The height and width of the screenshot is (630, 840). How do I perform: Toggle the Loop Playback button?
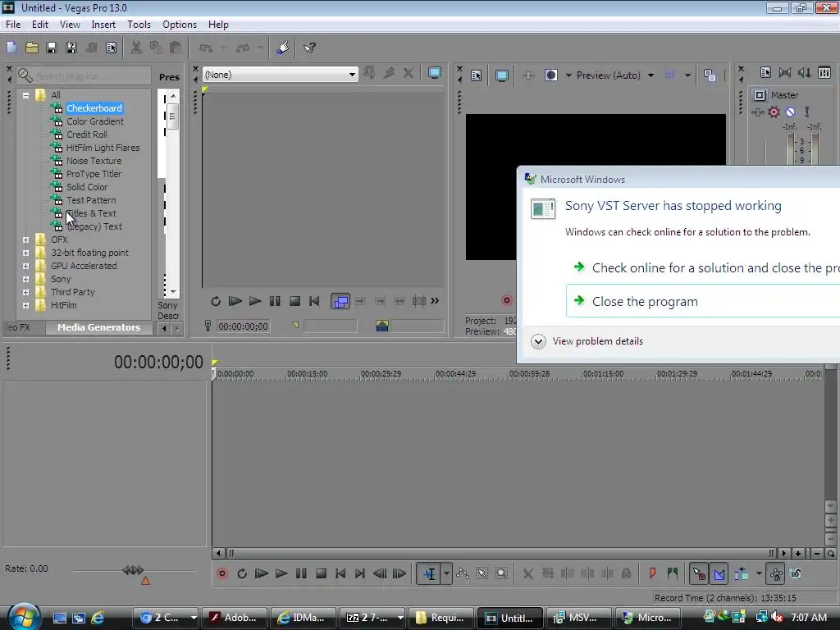pyautogui.click(x=242, y=573)
